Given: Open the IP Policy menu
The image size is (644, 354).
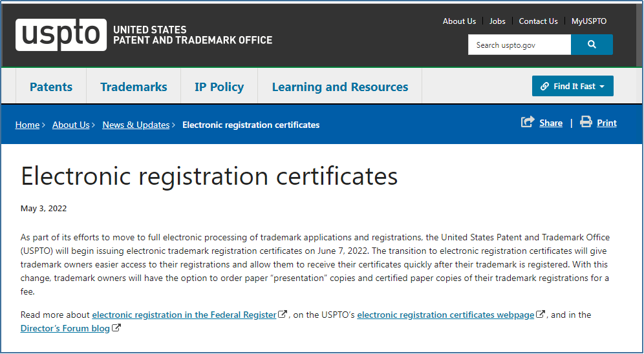Looking at the screenshot, I should point(219,87).
